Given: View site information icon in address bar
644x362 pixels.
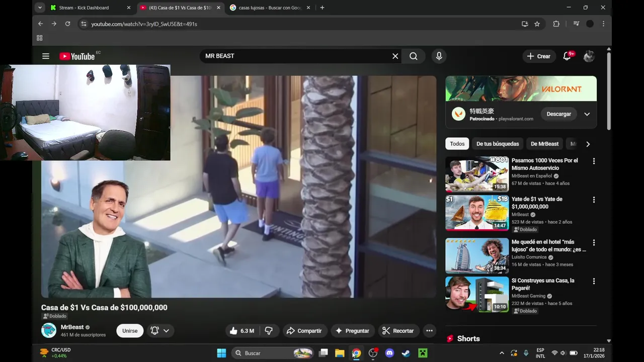Looking at the screenshot, I should (84, 24).
